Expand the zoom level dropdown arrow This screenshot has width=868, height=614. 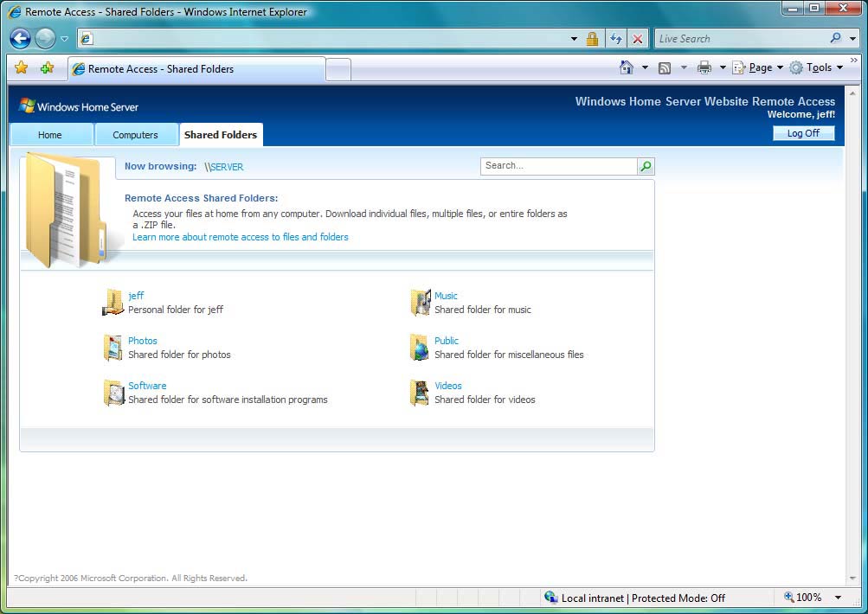[838, 598]
